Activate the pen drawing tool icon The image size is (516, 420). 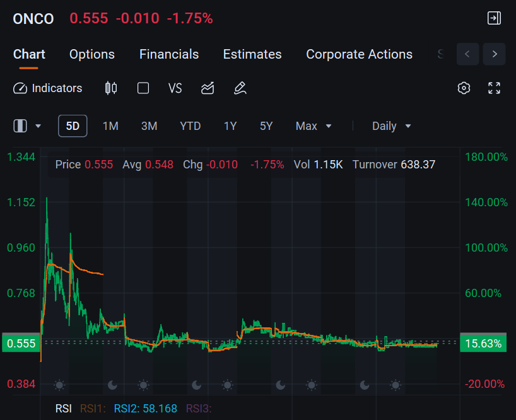pyautogui.click(x=240, y=88)
